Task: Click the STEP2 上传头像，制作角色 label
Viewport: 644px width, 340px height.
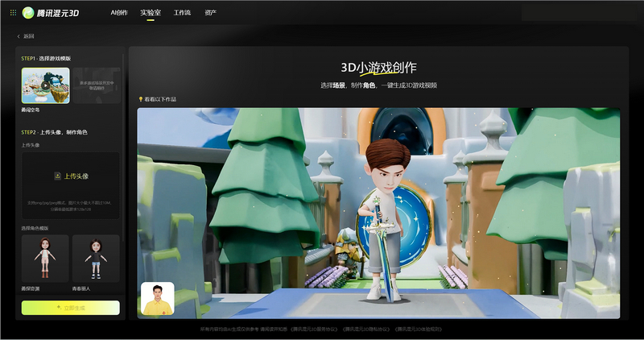Action: (54, 132)
